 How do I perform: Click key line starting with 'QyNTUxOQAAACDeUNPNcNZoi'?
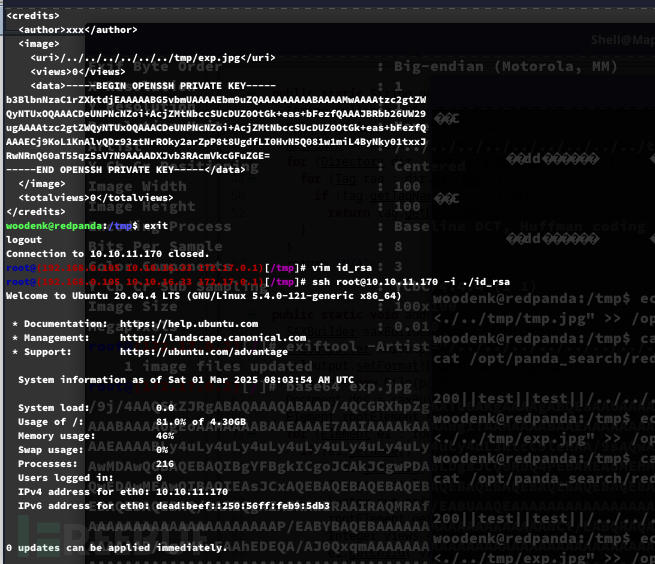click(216, 114)
